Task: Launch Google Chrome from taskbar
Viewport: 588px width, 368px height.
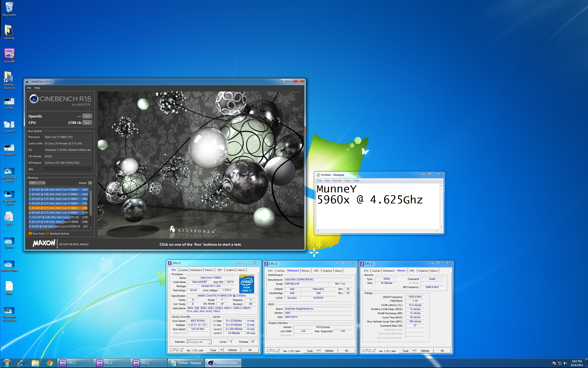Action: point(50,363)
